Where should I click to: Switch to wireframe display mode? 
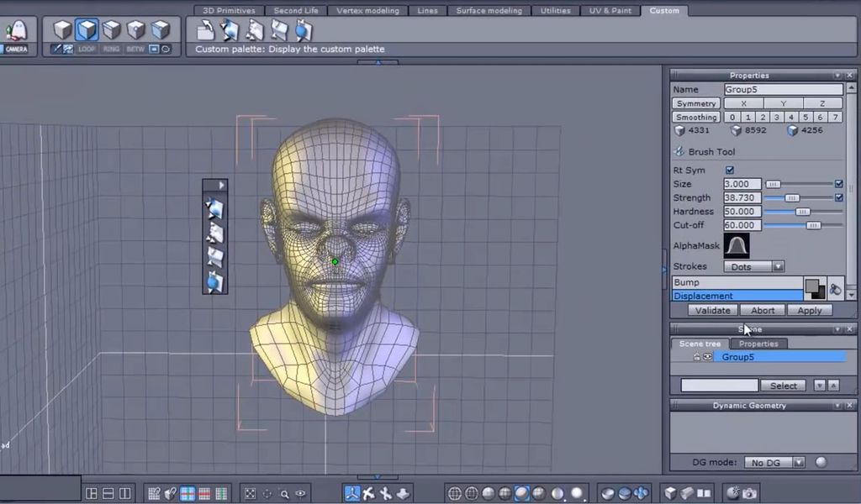point(457,491)
